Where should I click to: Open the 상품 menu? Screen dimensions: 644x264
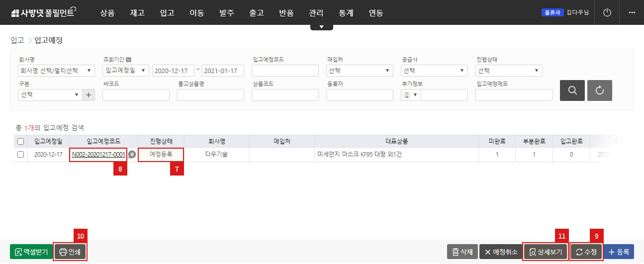click(x=107, y=13)
